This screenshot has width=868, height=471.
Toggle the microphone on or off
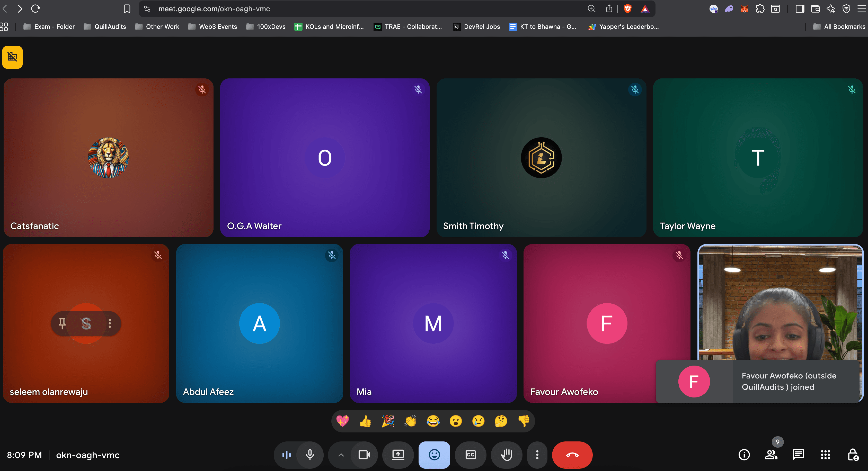pyautogui.click(x=310, y=455)
